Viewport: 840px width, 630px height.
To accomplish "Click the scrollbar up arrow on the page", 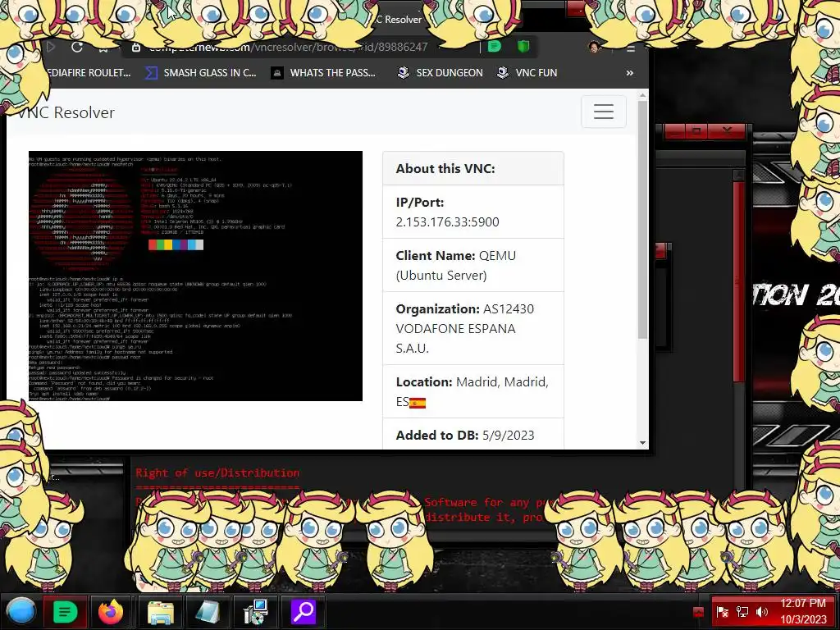I will coord(642,95).
